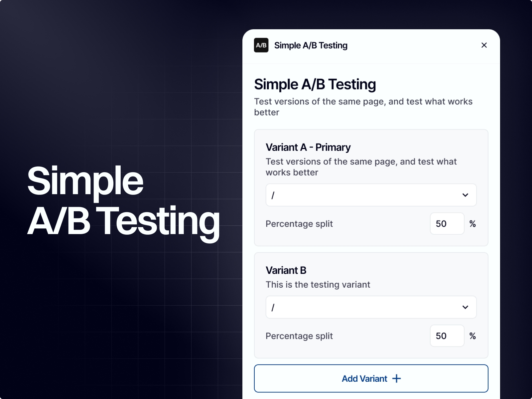532x399 pixels.
Task: Click the Variant B section heading
Action: [286, 270]
